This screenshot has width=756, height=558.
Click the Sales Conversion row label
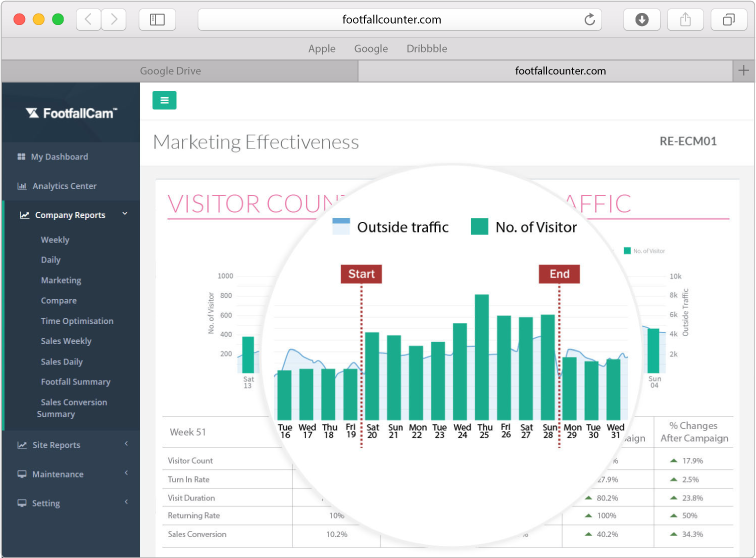(197, 534)
